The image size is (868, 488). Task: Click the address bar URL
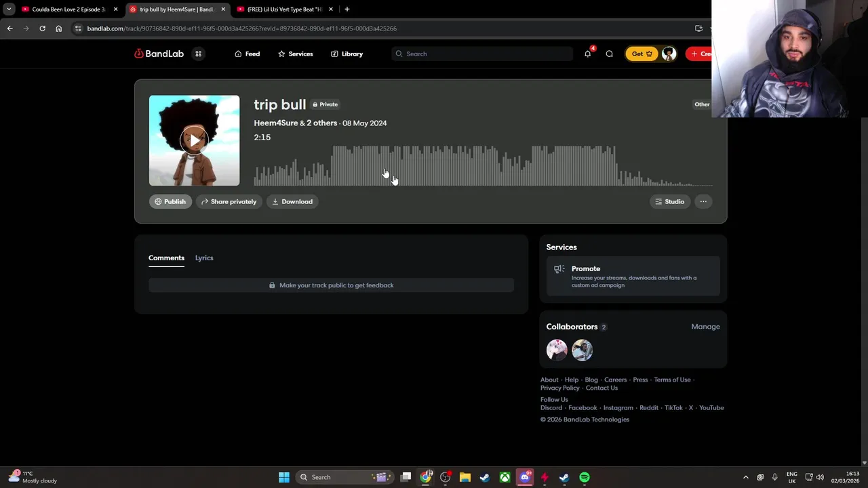pos(242,28)
